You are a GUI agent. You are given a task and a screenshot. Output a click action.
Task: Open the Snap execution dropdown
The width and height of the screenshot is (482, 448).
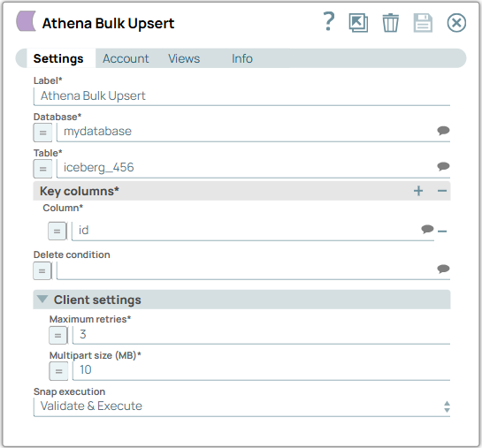[x=241, y=407]
